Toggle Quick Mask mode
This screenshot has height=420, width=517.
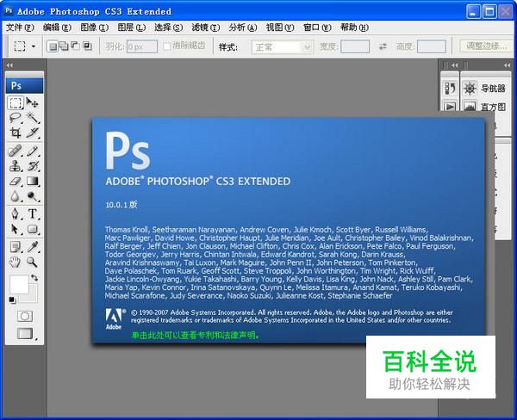pyautogui.click(x=25, y=316)
